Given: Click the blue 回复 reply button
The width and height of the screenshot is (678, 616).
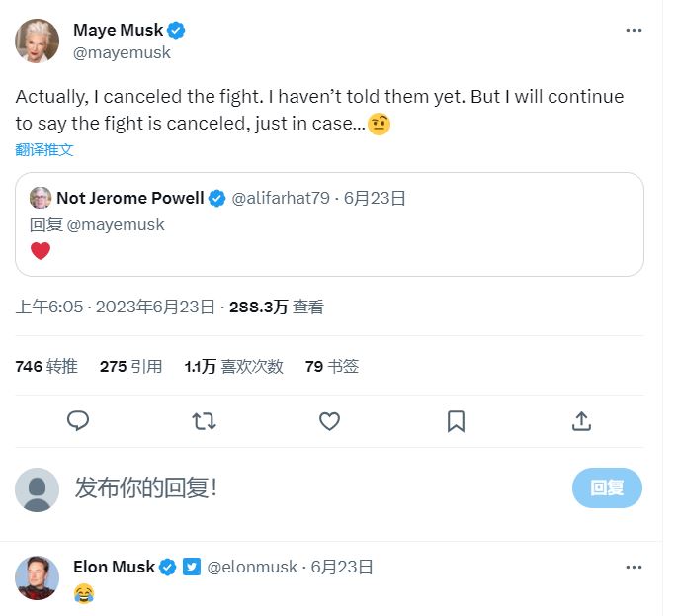Looking at the screenshot, I should click(607, 487).
